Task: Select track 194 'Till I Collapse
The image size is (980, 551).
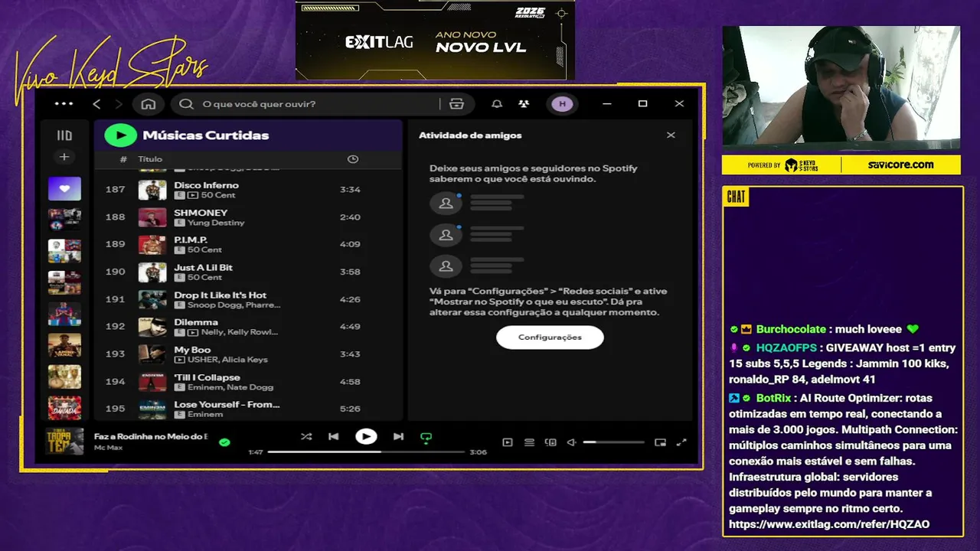Action: click(248, 382)
